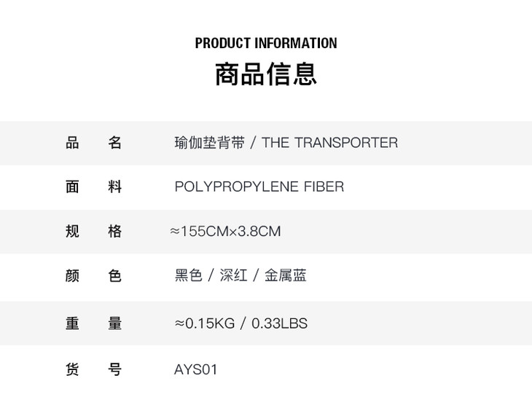
Task: Click the 重量 row label
Action: point(93,323)
